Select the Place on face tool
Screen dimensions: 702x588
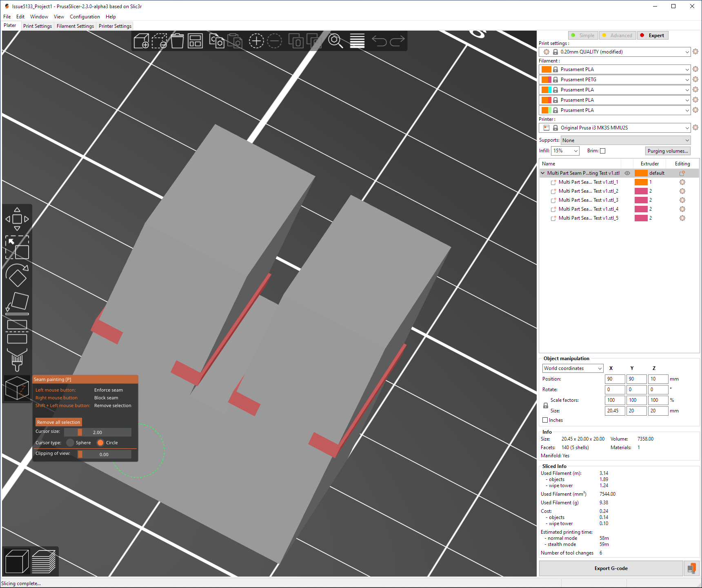point(17,302)
